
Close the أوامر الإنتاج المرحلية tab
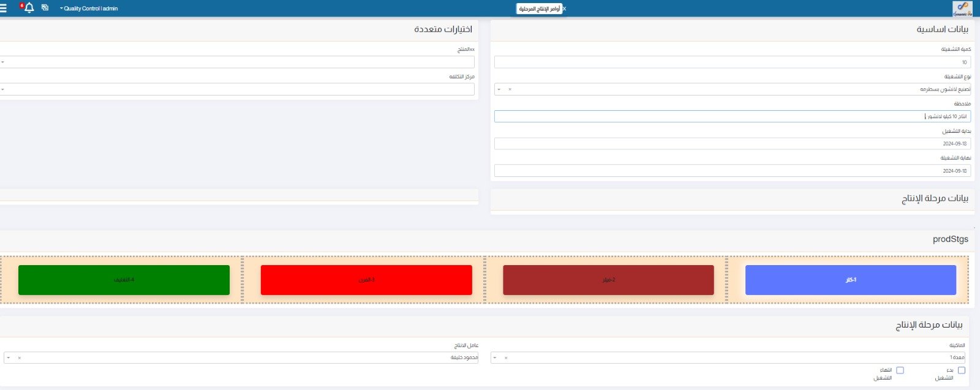[x=564, y=9]
